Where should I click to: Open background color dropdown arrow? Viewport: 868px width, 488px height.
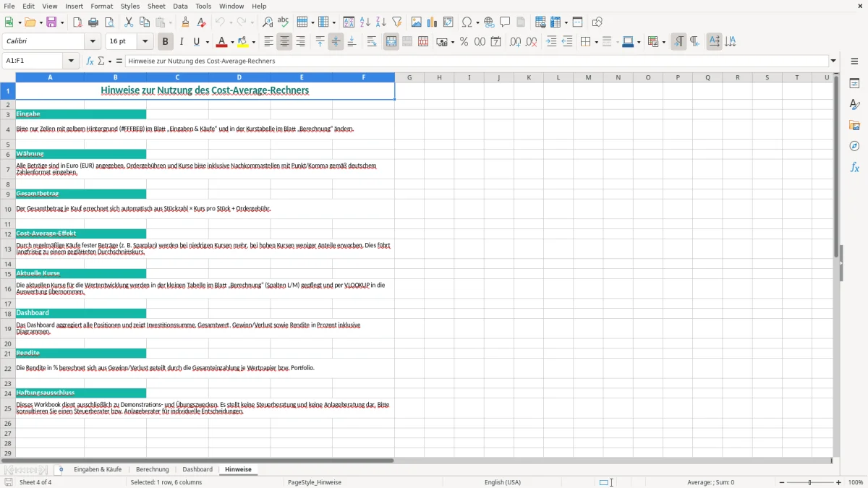click(x=254, y=42)
